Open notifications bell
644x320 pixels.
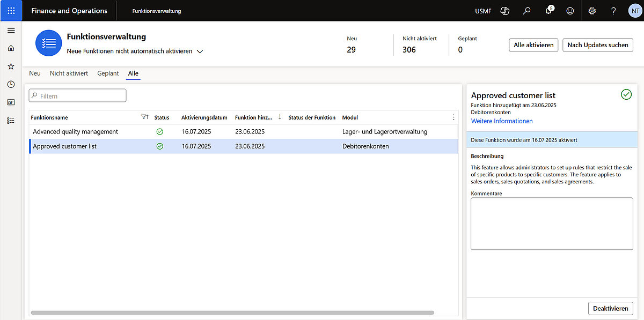point(549,11)
